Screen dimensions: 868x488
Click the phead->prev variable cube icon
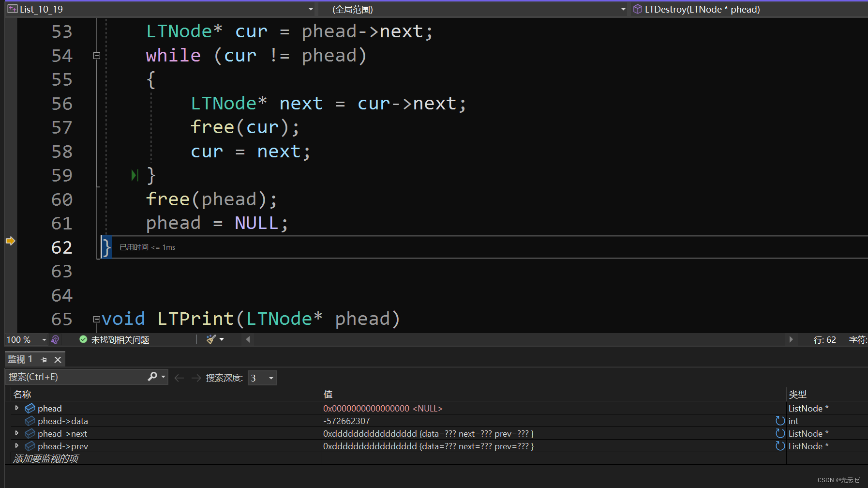(30, 446)
